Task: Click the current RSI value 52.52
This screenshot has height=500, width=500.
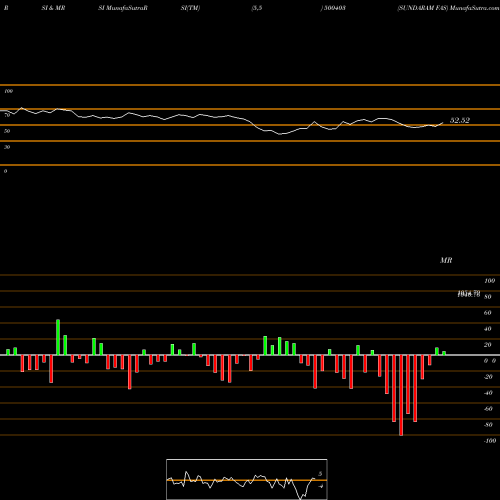Action: 460,120
